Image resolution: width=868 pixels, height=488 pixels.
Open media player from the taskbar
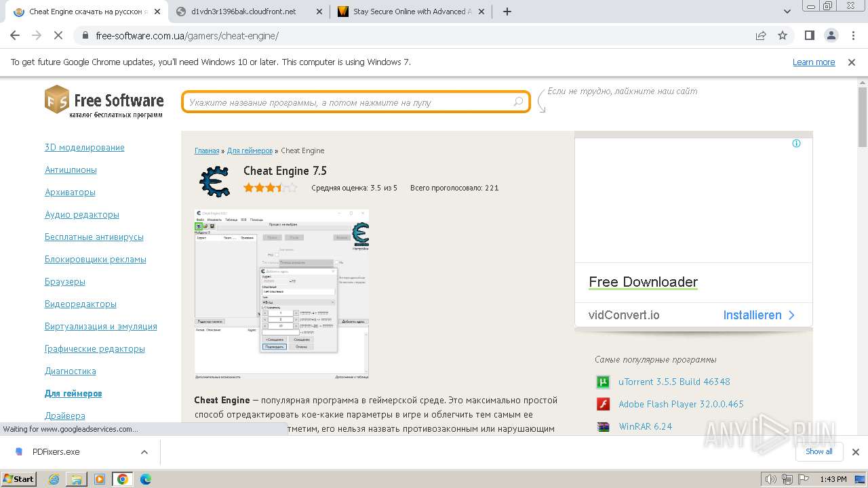[100, 479]
